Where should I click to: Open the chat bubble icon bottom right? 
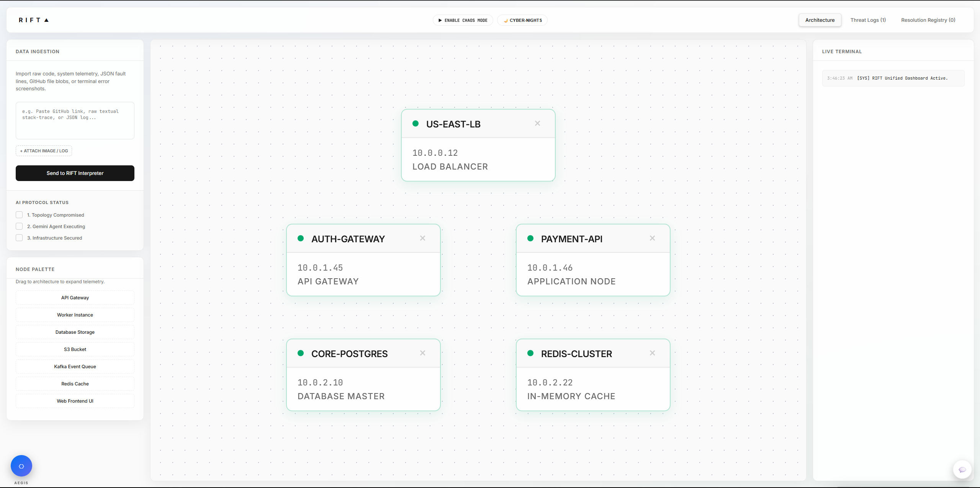pos(962,470)
